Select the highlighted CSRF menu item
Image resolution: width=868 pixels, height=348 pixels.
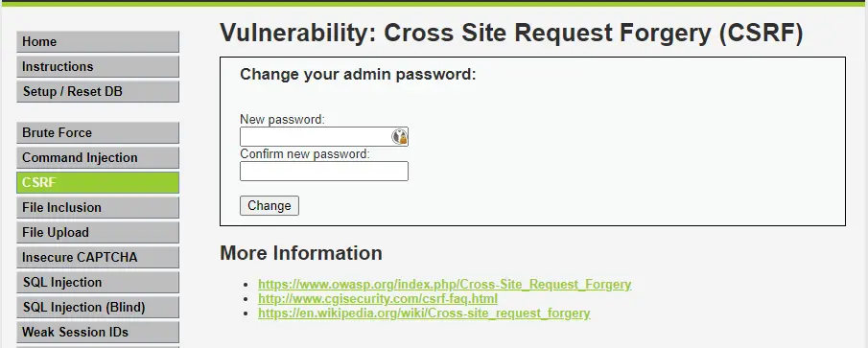pos(98,182)
